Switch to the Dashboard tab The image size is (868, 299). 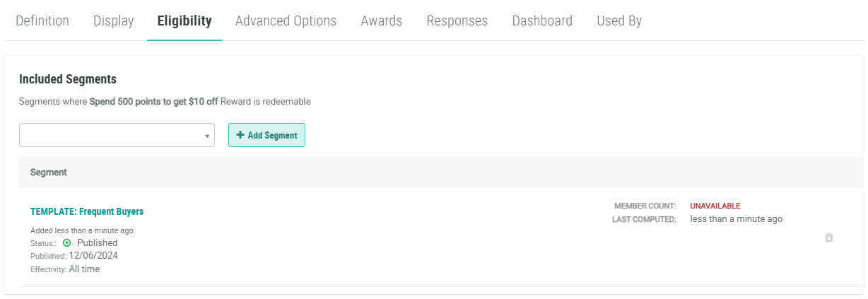(542, 20)
